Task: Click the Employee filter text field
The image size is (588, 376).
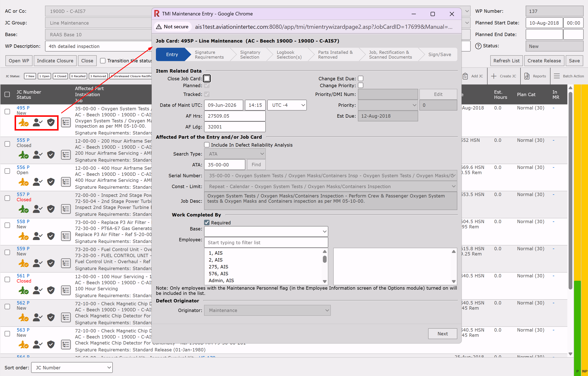Action: pos(266,242)
